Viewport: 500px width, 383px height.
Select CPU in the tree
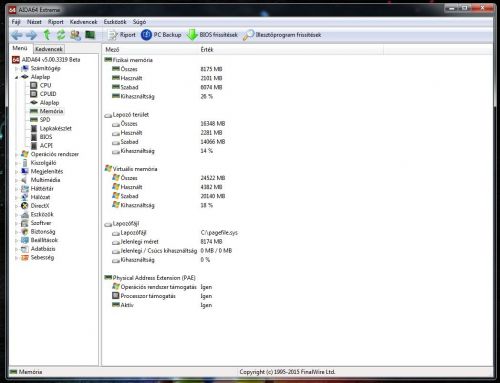(45, 85)
